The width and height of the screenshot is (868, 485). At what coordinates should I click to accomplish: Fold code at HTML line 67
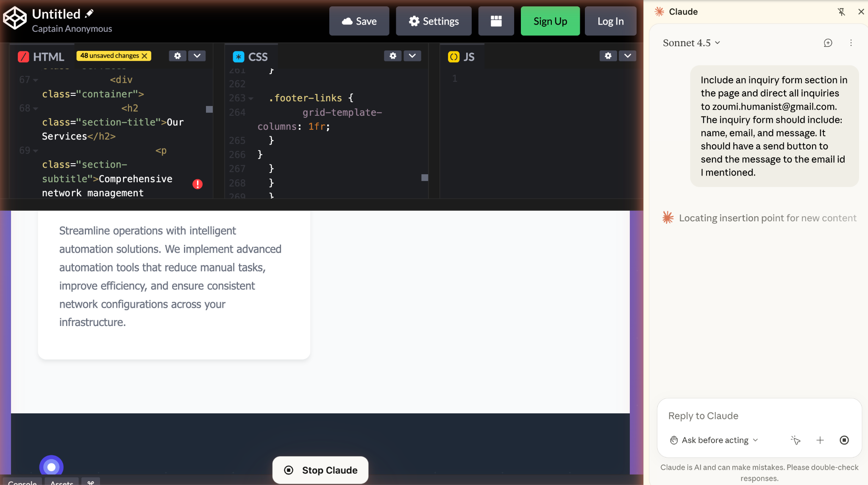coord(36,80)
